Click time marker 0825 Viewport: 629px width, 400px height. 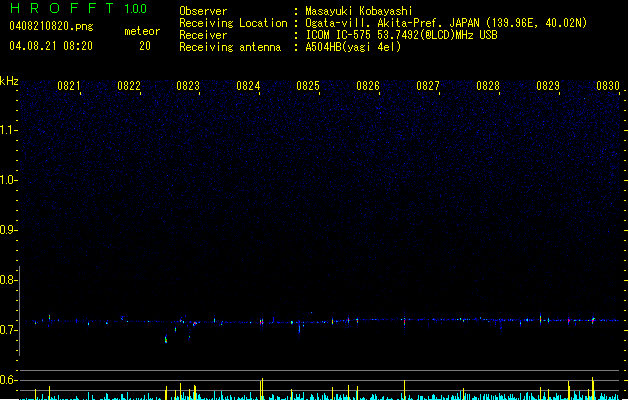pos(308,86)
